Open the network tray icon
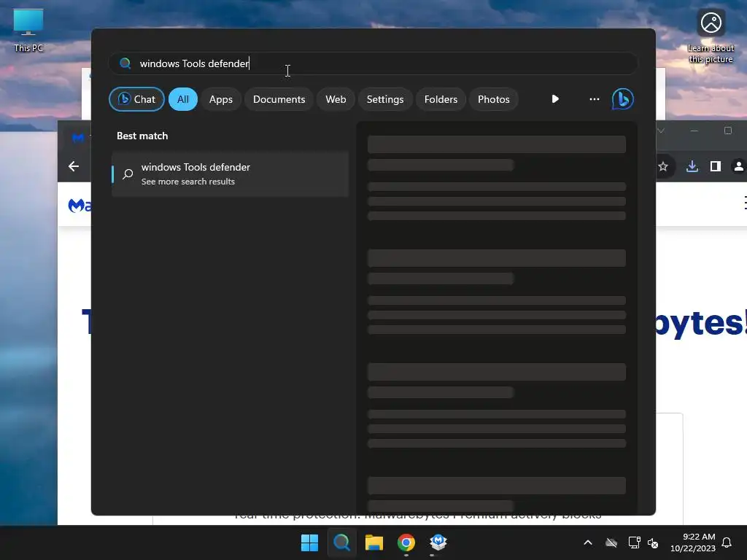This screenshot has height=560, width=747. click(634, 542)
